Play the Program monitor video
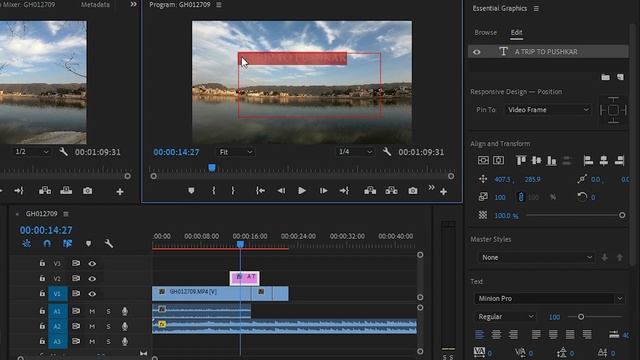Screen dimensions: 640x360 click(x=302, y=191)
